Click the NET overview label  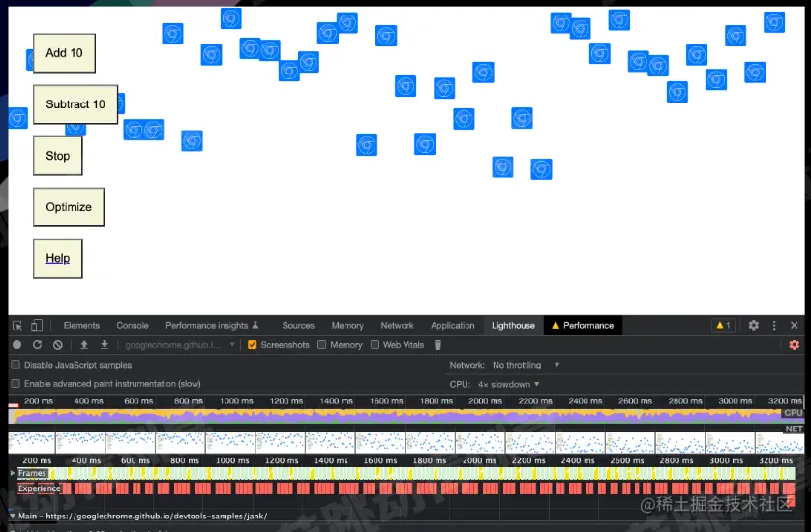794,429
